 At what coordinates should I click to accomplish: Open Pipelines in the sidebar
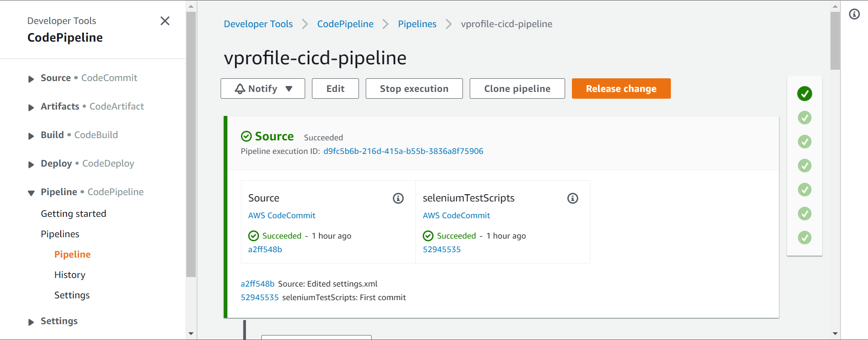pyautogui.click(x=60, y=234)
